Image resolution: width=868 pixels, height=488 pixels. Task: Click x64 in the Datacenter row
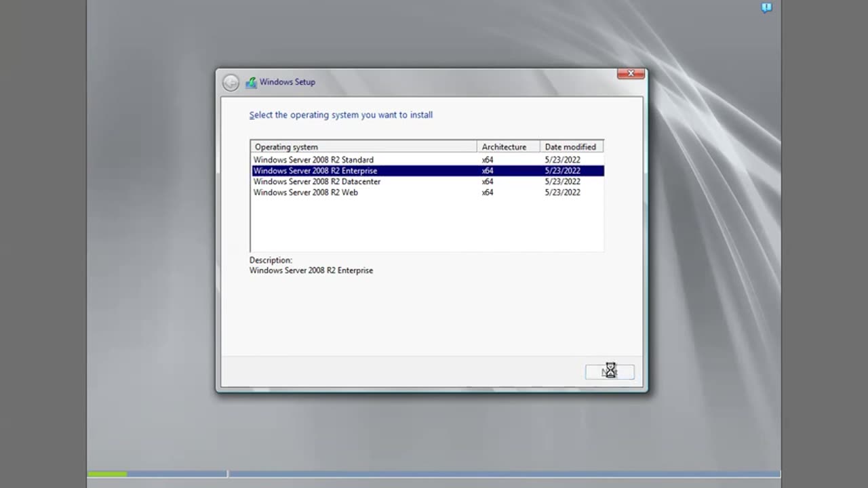[x=488, y=182]
